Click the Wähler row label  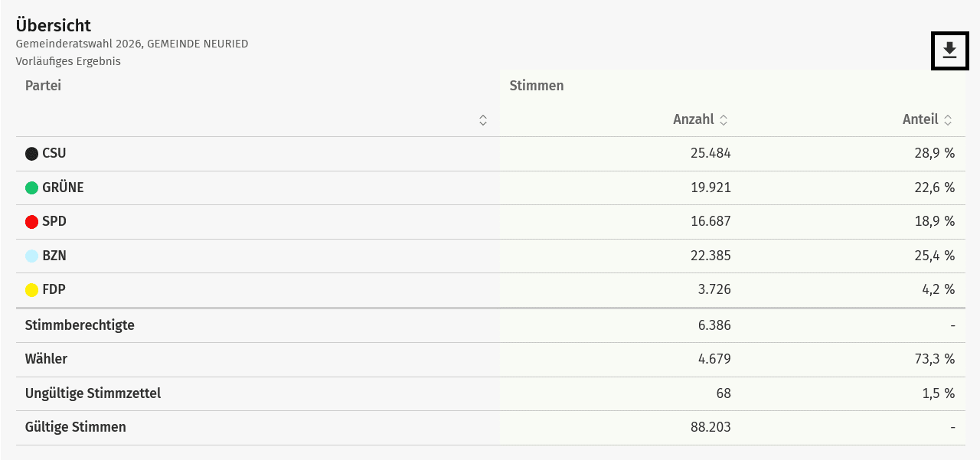point(46,359)
